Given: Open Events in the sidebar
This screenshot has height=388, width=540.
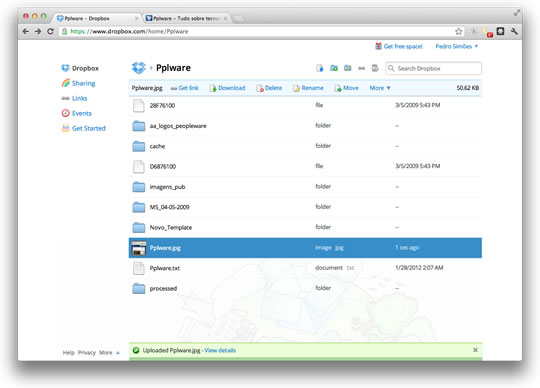Looking at the screenshot, I should [76, 113].
